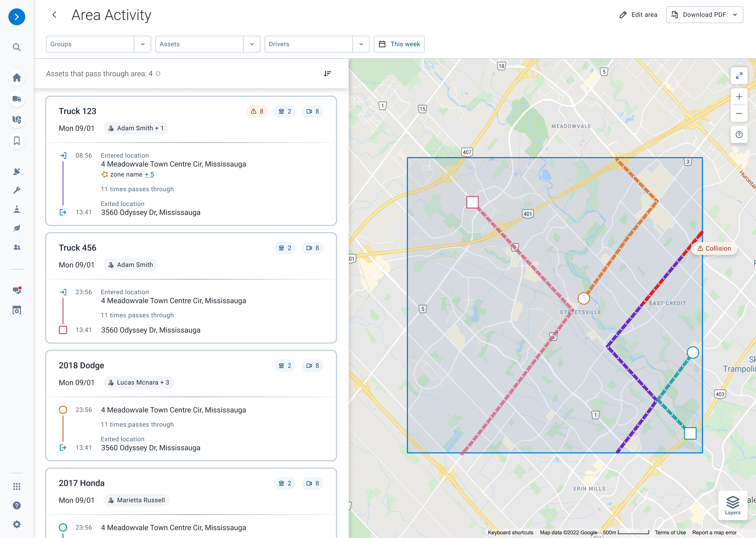Click the Collision marker on the map
Screen dimensions: 756x538
click(714, 249)
